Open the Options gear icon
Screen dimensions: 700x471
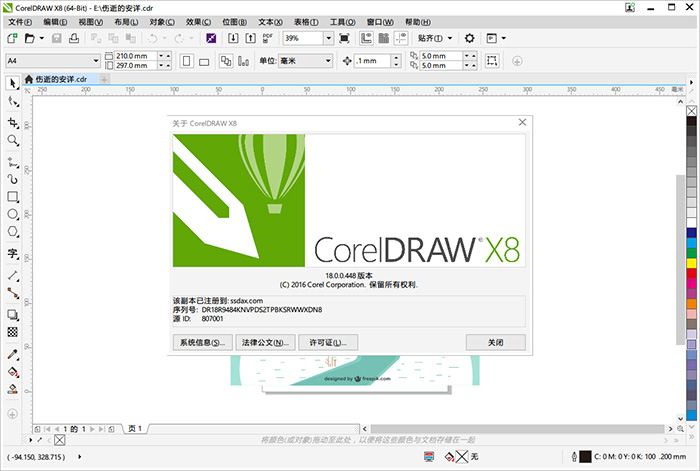[x=469, y=38]
